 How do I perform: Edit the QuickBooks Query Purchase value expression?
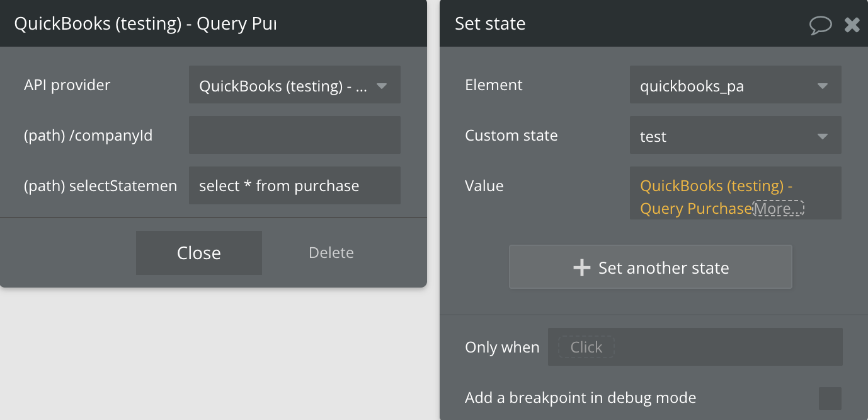696,197
